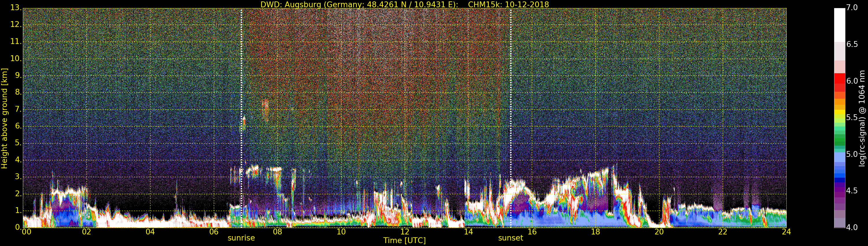Select the '20' time axis tick label
The width and height of the screenshot is (868, 246).
pos(659,232)
